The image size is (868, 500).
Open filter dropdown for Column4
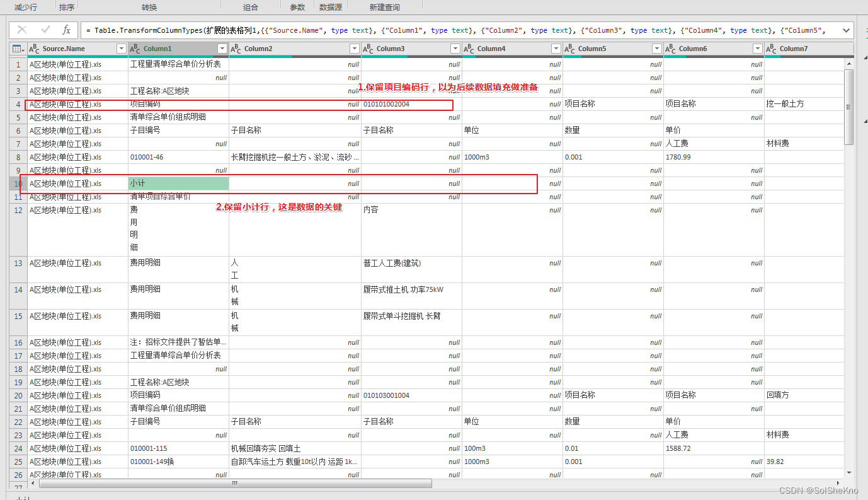pyautogui.click(x=556, y=49)
